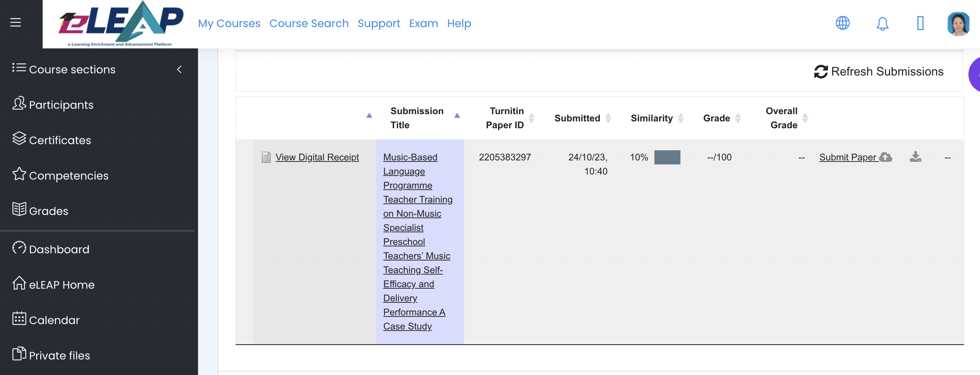Open Participants in the sidebar
The image size is (980, 375).
61,105
